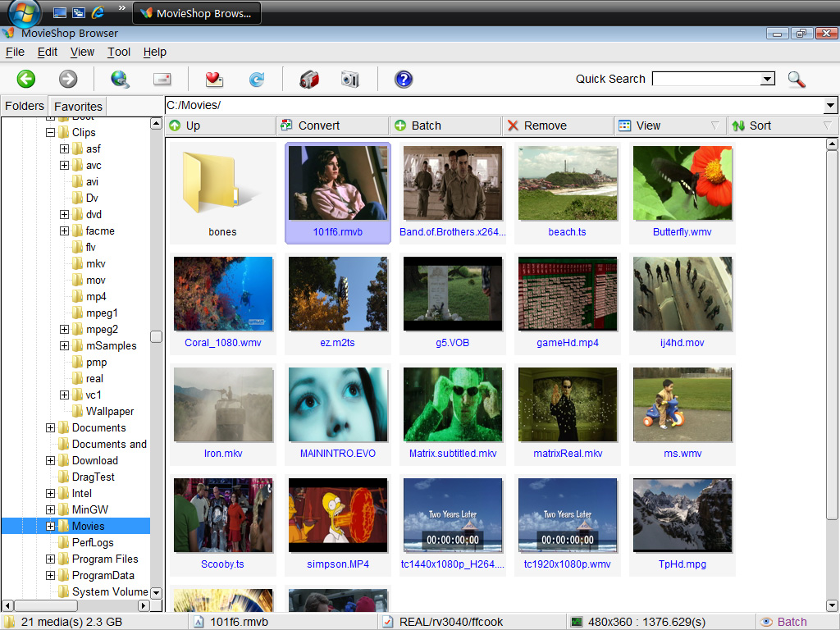The height and width of the screenshot is (630, 840).
Task: Open the Tool menu
Action: point(119,52)
